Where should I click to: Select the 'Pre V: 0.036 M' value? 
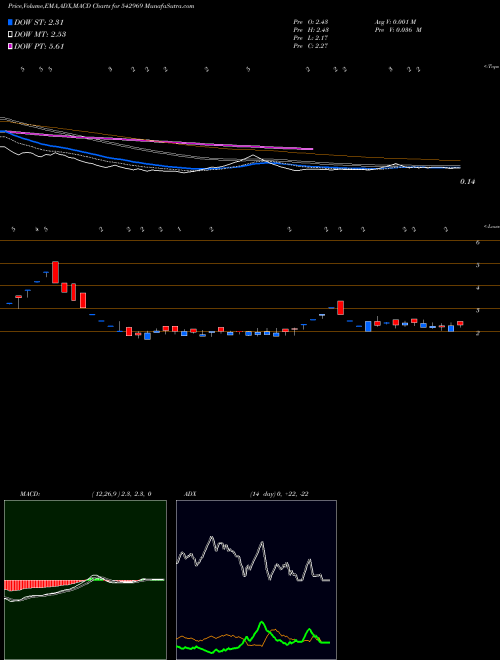point(397,30)
